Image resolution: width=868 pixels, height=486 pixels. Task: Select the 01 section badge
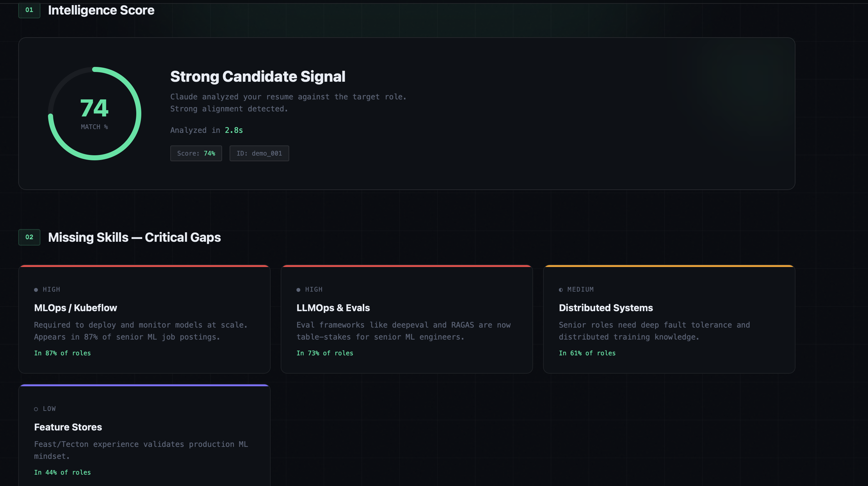(x=29, y=10)
